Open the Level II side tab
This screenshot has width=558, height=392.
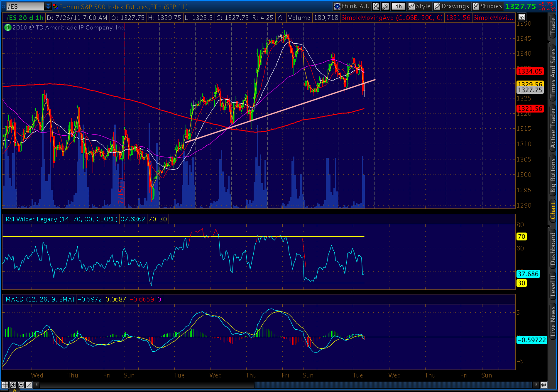click(553, 285)
